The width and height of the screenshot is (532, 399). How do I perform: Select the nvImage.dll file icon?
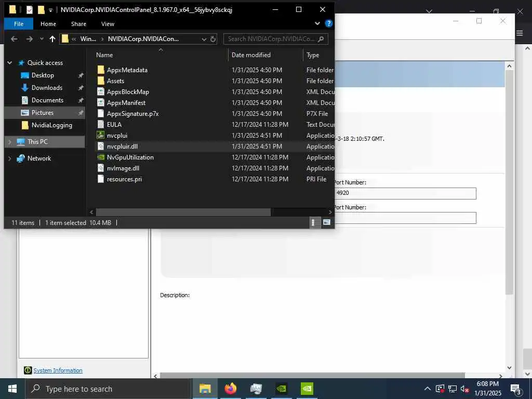pos(100,168)
